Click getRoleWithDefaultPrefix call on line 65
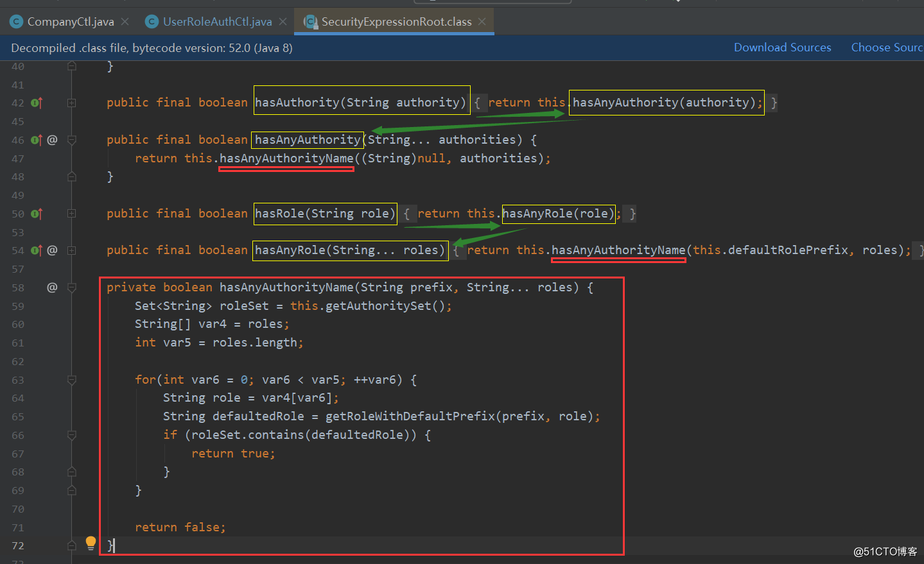Image resolution: width=924 pixels, height=564 pixels. pyautogui.click(x=410, y=416)
